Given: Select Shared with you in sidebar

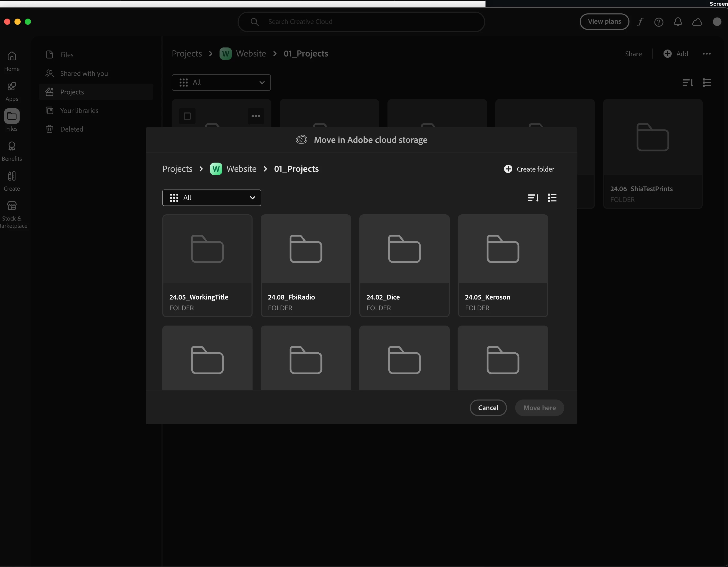Looking at the screenshot, I should 84,73.
